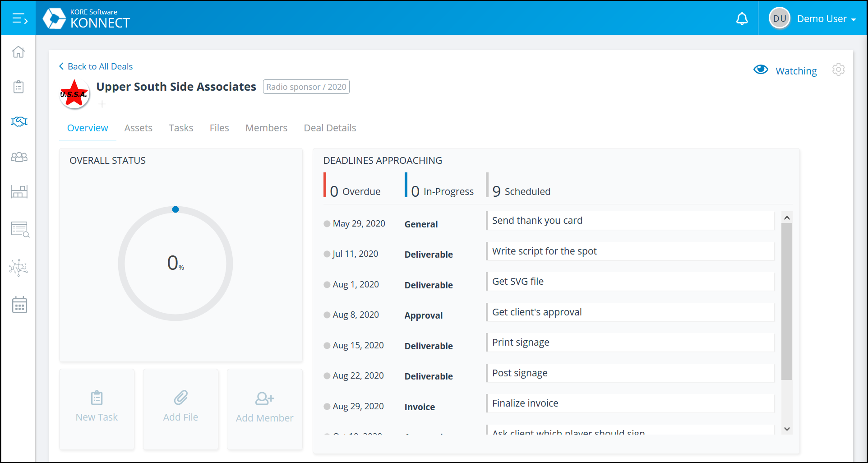Open the notifications bell
Image resolution: width=868 pixels, height=463 pixels.
click(742, 19)
